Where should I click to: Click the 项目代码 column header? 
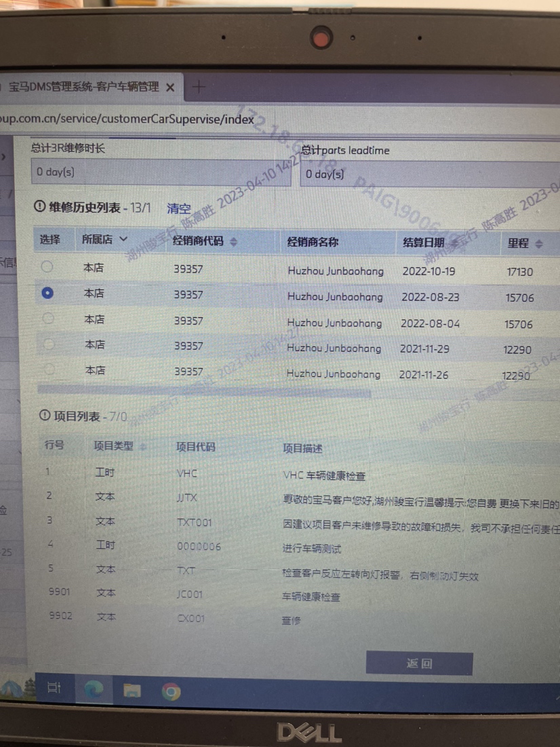pos(196,447)
